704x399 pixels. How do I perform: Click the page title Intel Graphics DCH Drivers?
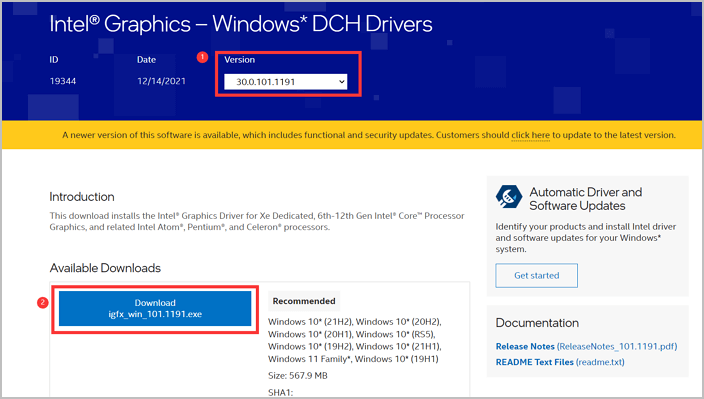click(x=241, y=24)
